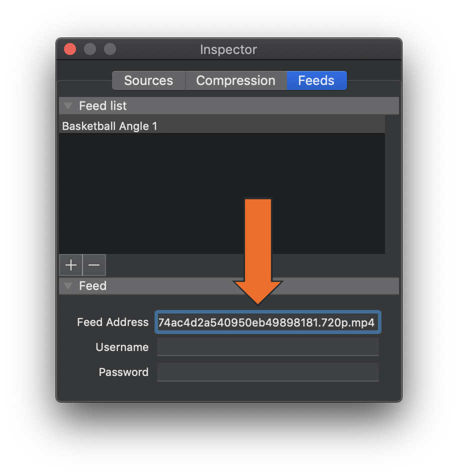Collapse the Feed section

[67, 286]
